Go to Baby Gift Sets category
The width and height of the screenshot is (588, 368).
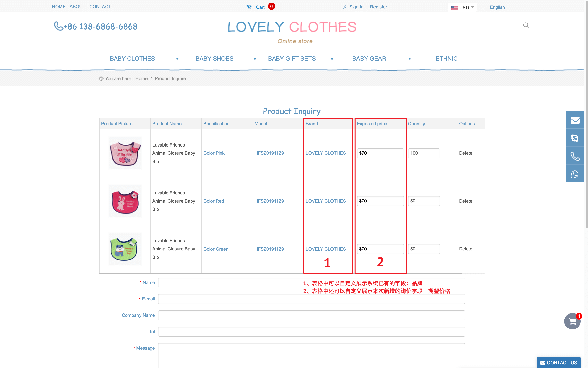coord(292,59)
